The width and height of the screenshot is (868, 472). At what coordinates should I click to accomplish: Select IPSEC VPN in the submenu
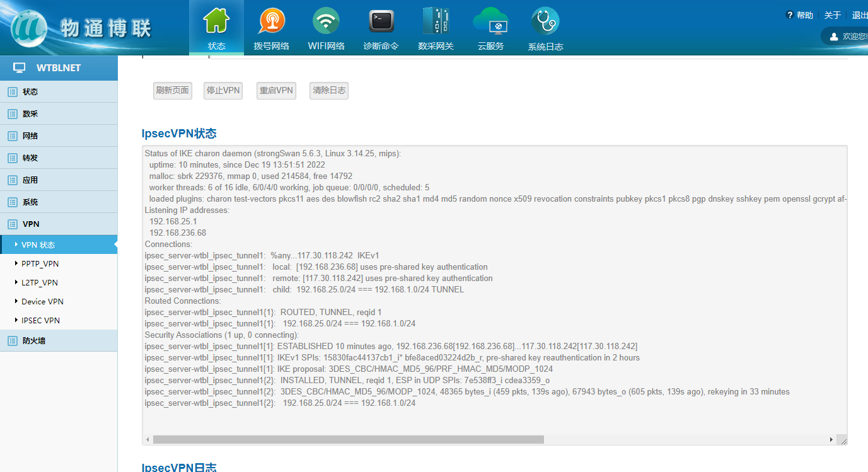coord(40,321)
